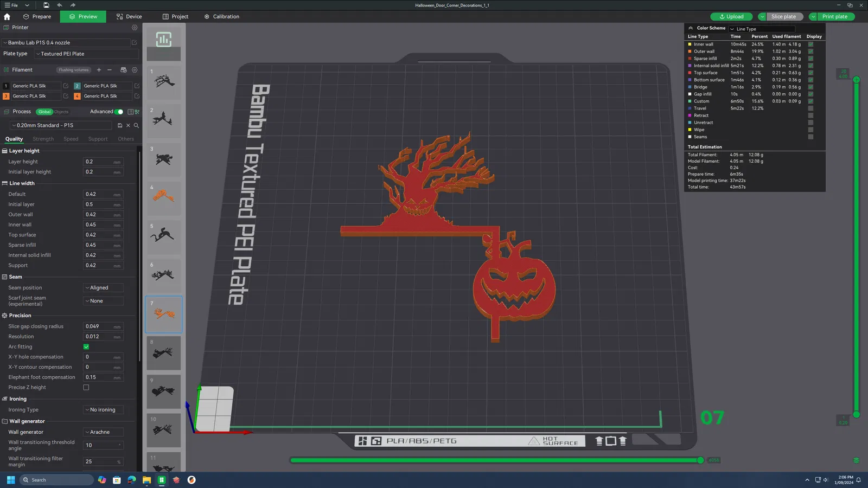Click the horizontal move slider handle
The width and height of the screenshot is (868, 488).
(x=700, y=460)
